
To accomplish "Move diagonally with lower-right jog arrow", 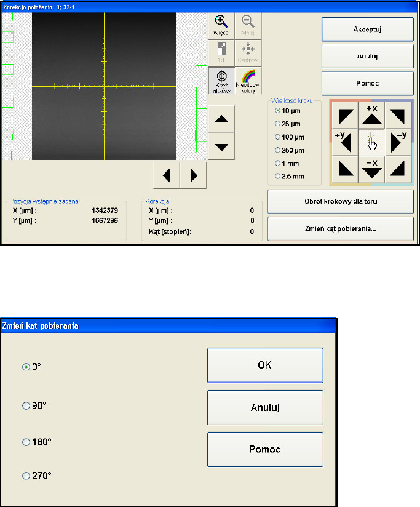I will 398,169.
